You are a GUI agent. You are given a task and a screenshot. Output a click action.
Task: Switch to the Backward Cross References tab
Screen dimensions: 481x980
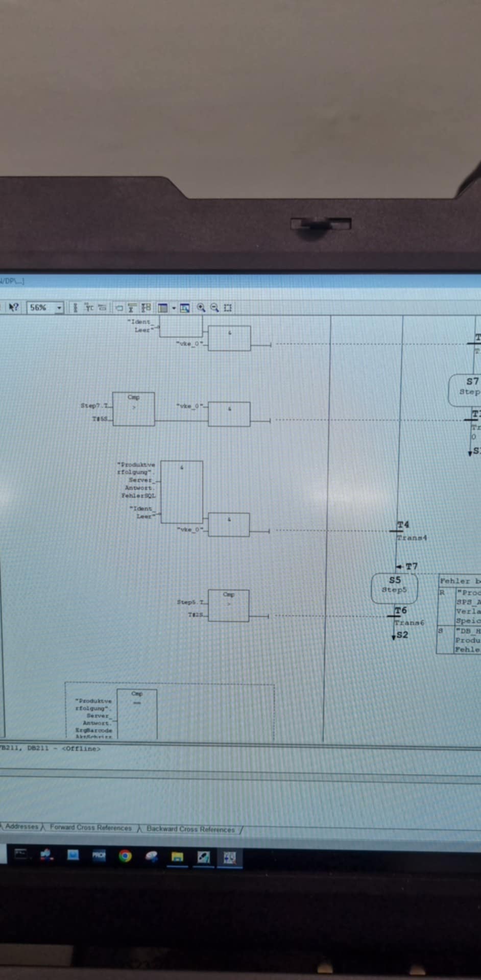tap(190, 829)
